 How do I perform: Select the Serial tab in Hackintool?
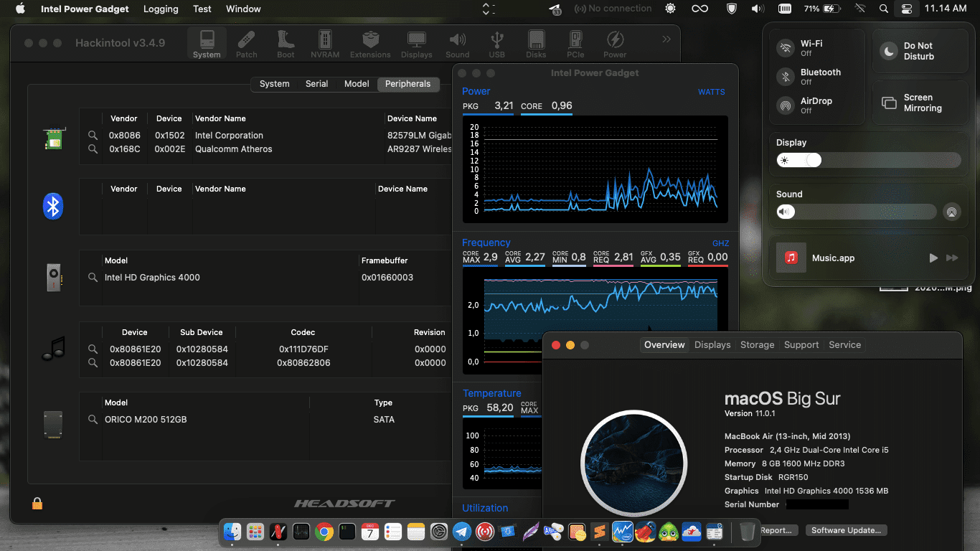click(x=316, y=84)
